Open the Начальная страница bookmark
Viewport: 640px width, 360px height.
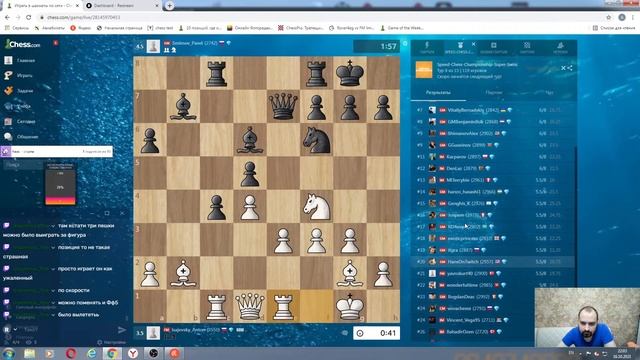click(x=120, y=28)
